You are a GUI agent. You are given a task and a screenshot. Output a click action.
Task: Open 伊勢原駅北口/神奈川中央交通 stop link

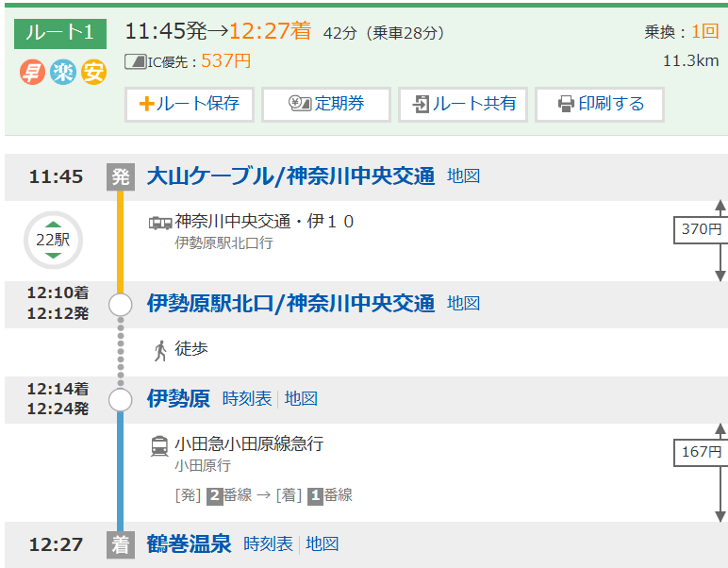[290, 304]
